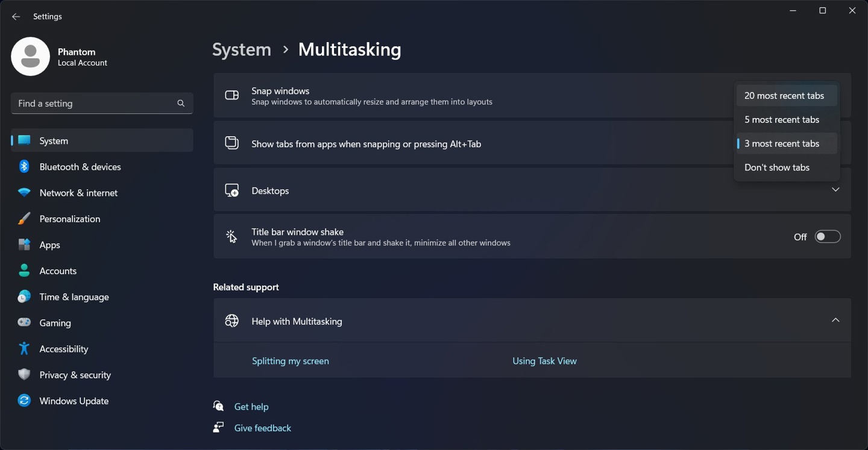
Task: Expand the Desktops section
Action: coord(835,190)
